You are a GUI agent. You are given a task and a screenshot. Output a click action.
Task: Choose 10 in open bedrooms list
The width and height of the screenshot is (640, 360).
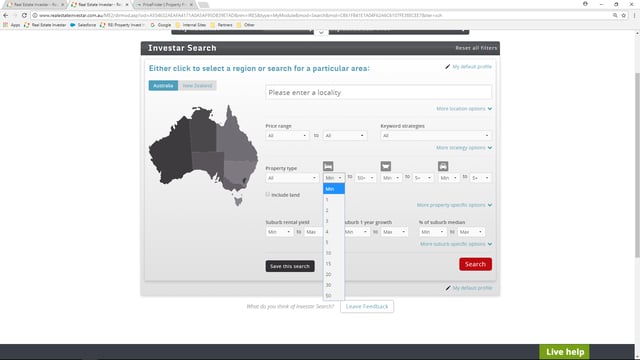point(334,253)
